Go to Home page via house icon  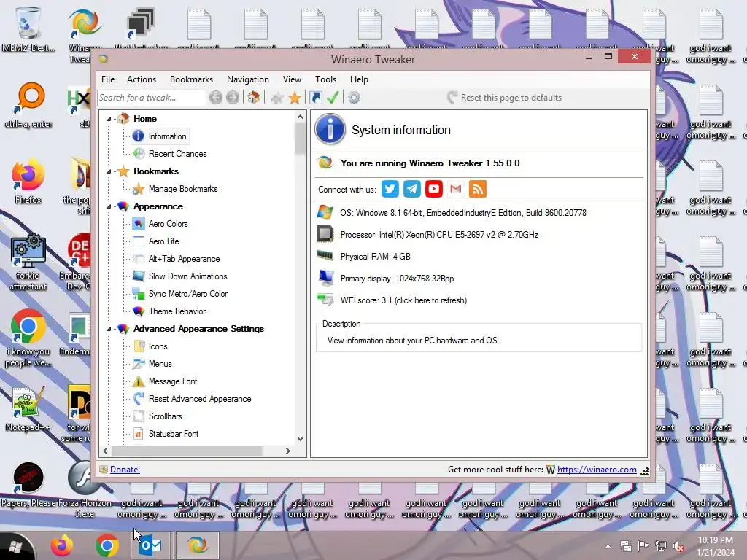click(x=253, y=98)
